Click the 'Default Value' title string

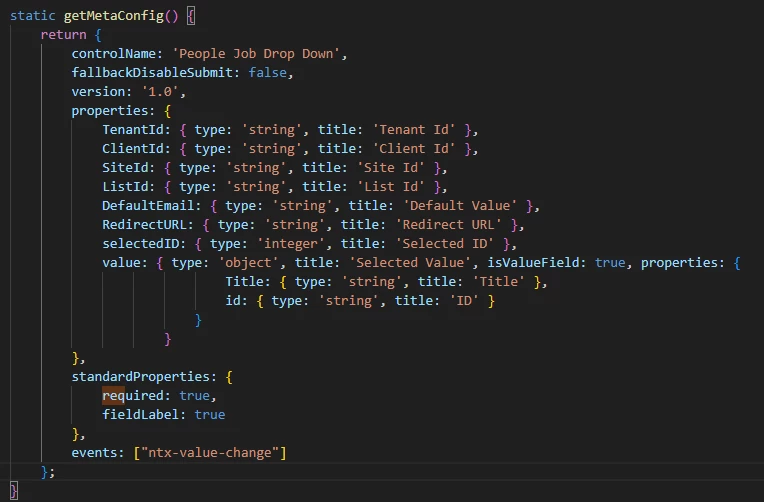pos(460,206)
